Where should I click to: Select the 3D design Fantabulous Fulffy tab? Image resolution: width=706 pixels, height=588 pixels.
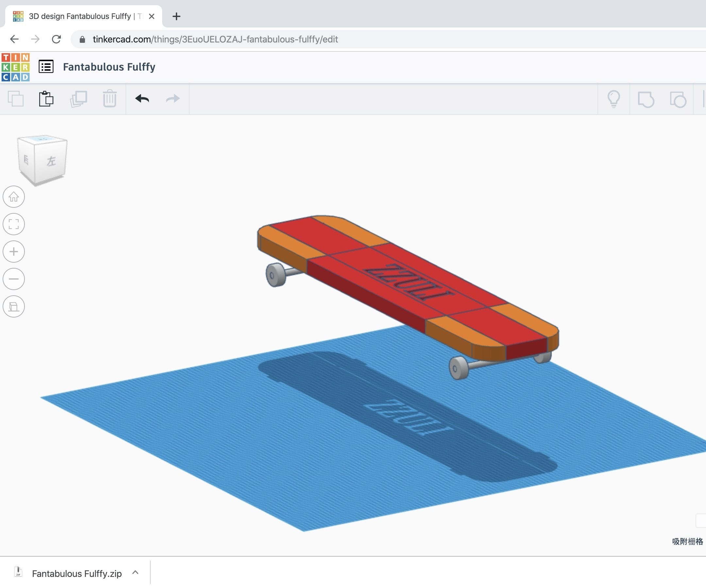pos(81,16)
